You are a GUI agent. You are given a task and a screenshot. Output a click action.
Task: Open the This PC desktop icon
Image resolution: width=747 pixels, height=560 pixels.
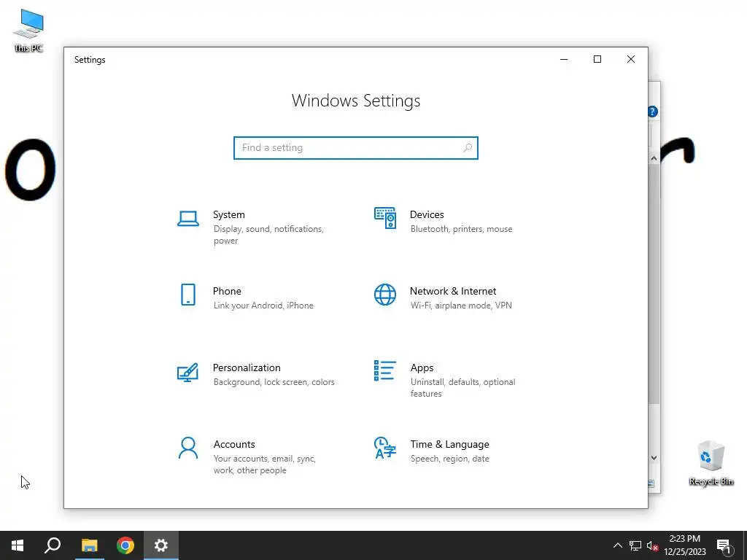28,31
